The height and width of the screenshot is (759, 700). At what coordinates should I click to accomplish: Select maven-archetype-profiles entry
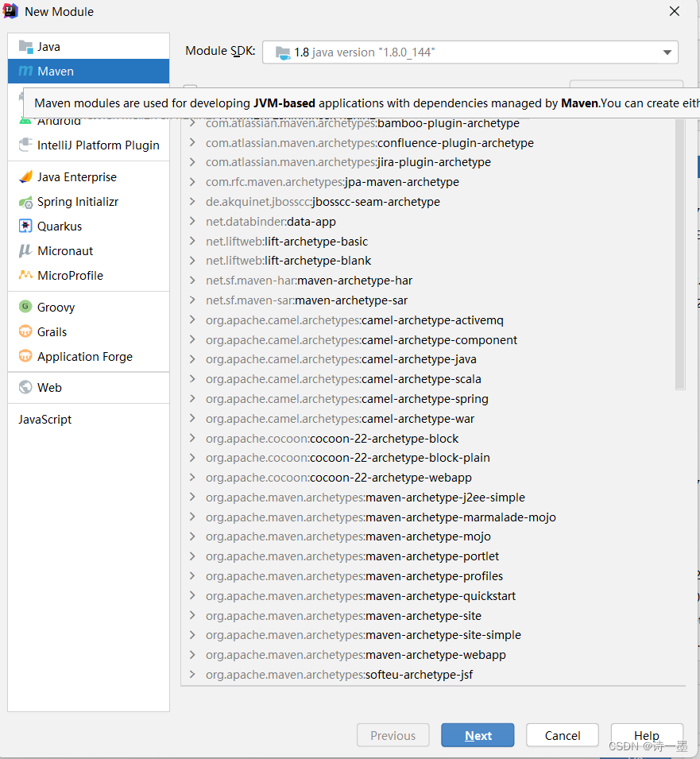pyautogui.click(x=354, y=576)
